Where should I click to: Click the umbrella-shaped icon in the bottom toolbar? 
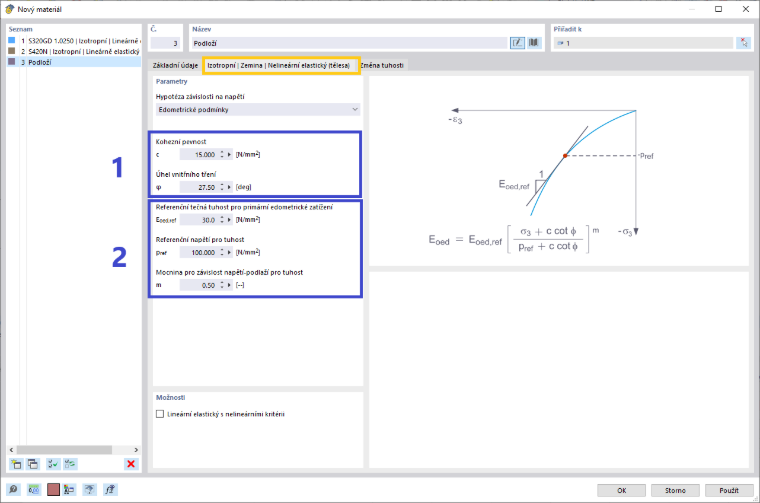[90, 490]
